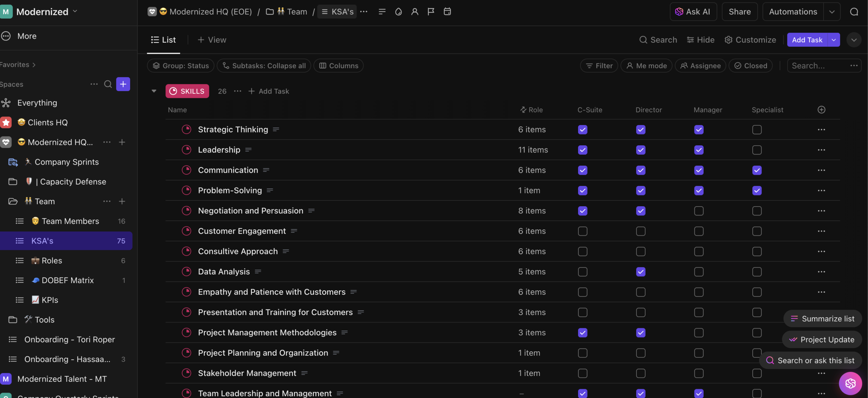The width and height of the screenshot is (868, 398).
Task: Click the assignee person icon in header
Action: click(414, 12)
